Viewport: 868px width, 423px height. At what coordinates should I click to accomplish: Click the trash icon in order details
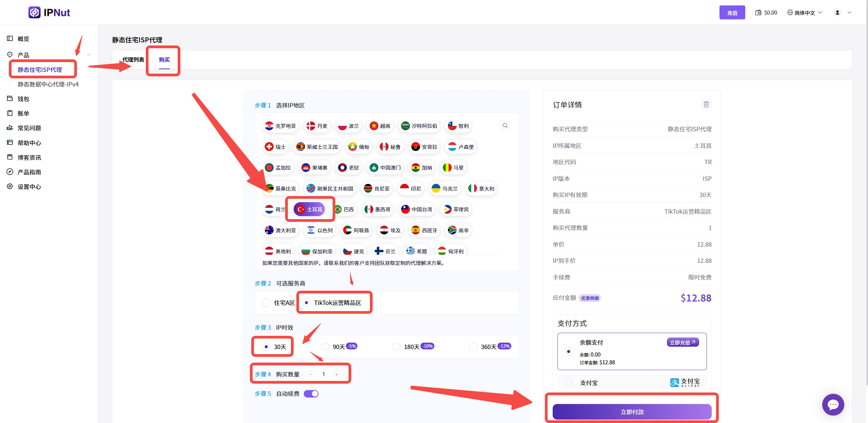tap(706, 104)
